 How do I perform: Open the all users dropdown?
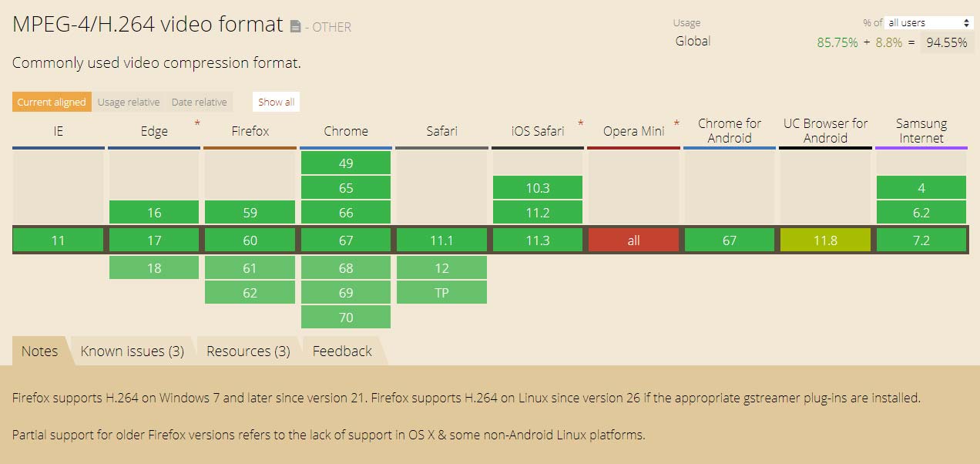click(930, 23)
